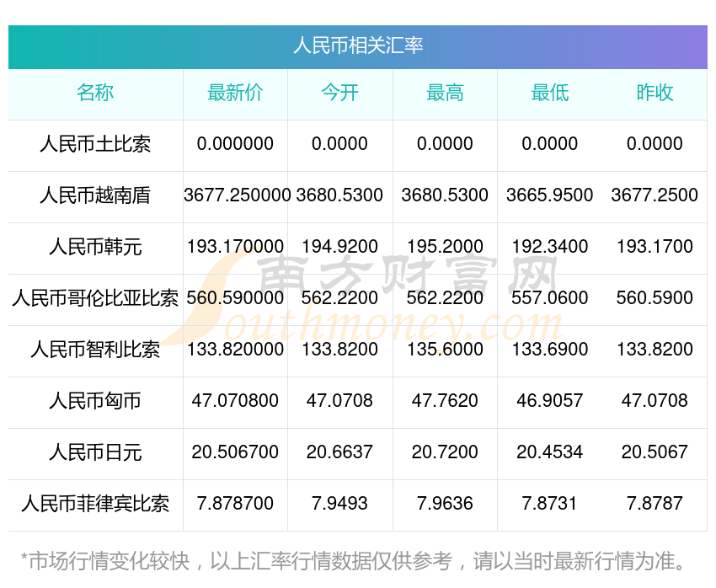Select lowest value 192.3400 for 韩元
Screen dimensions: 716x588
pyautogui.click(x=550, y=247)
